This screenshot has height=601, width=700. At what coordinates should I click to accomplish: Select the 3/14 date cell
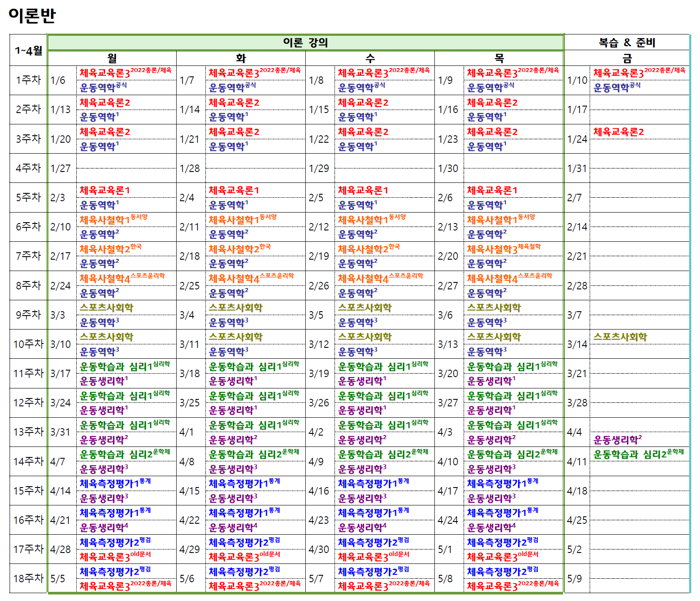[x=577, y=344]
